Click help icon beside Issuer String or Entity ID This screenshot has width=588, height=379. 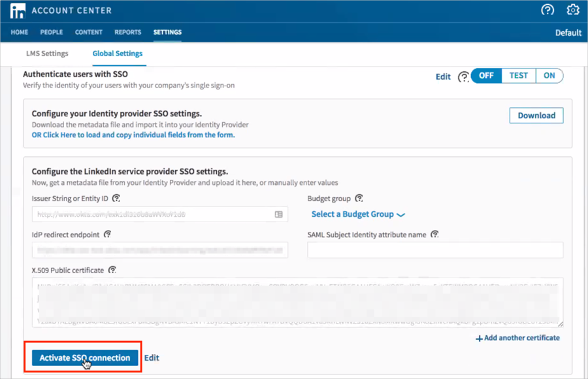click(x=116, y=198)
